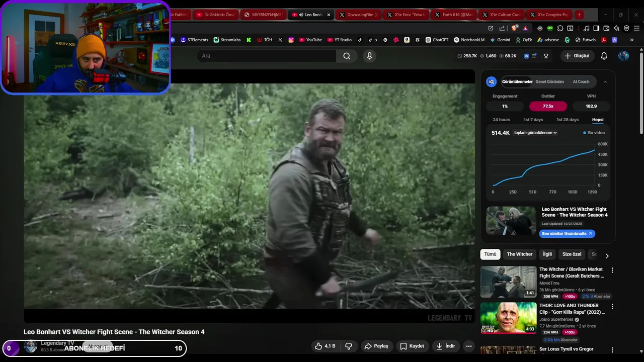Viewport: 644px width, 362px height.
Task: Open the browser hamburger menu
Action: [x=636, y=28]
